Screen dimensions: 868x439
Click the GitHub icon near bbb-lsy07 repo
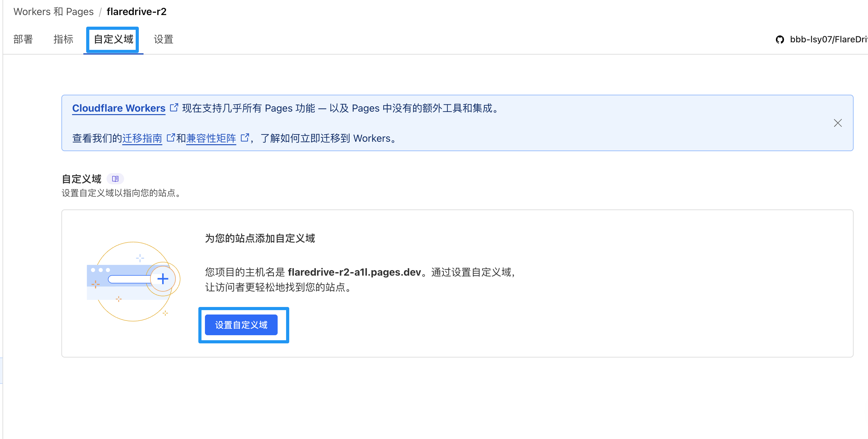coord(780,40)
